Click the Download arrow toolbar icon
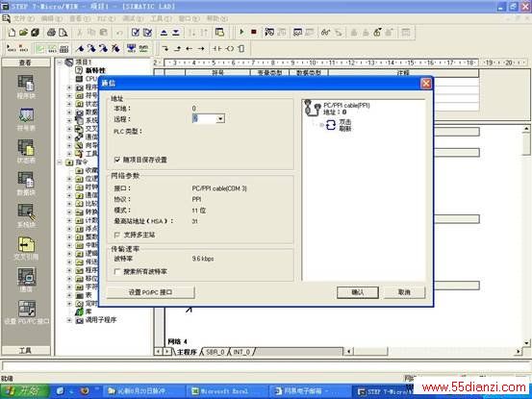The width and height of the screenshot is (532, 399). pos(176,33)
